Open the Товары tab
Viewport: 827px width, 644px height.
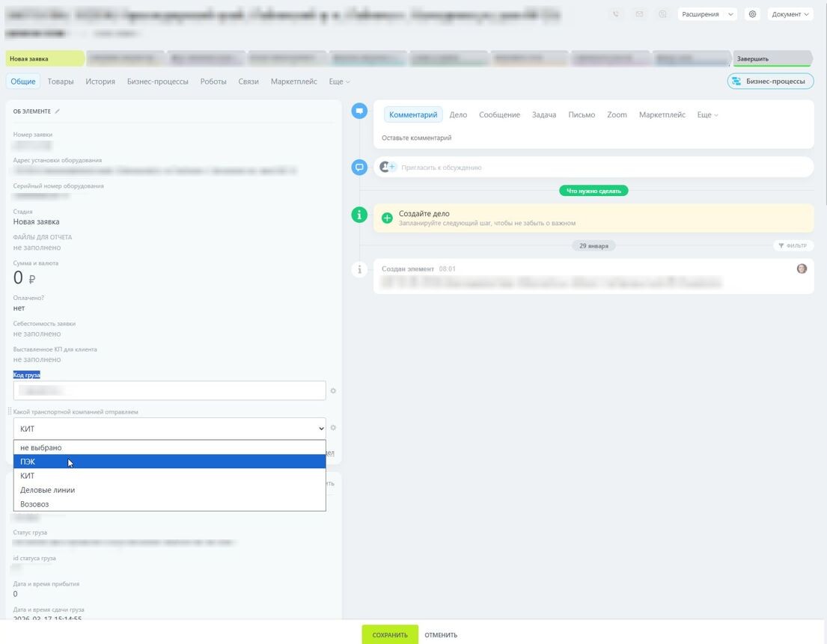tap(61, 82)
